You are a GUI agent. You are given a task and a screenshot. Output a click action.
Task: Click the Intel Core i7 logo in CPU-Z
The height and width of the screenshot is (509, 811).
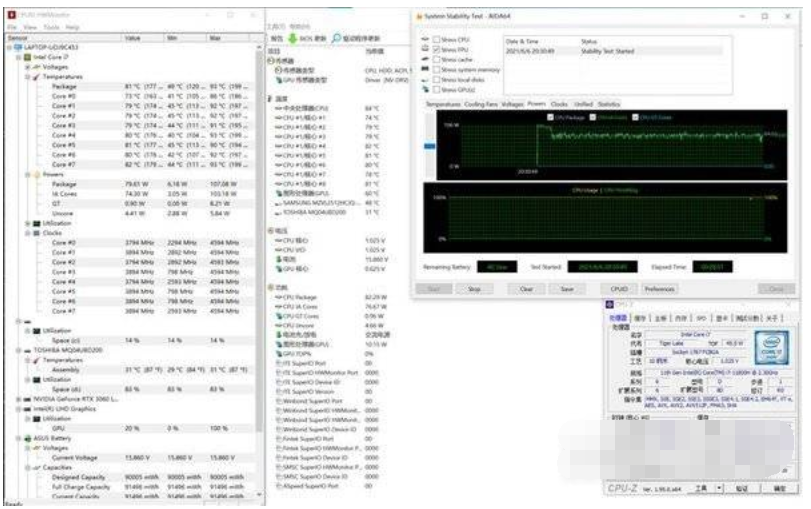pos(772,348)
